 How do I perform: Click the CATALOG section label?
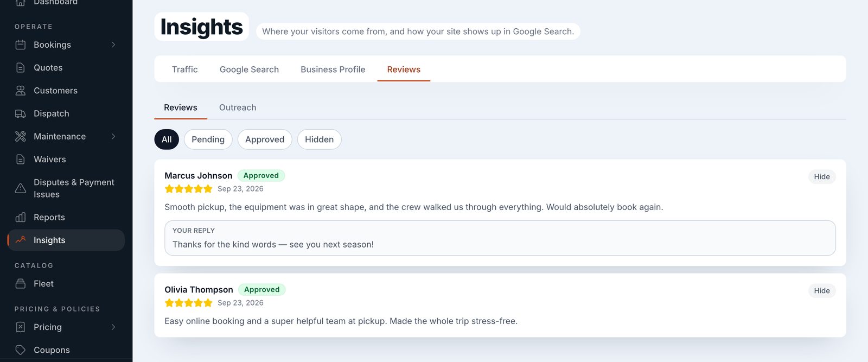tap(34, 265)
